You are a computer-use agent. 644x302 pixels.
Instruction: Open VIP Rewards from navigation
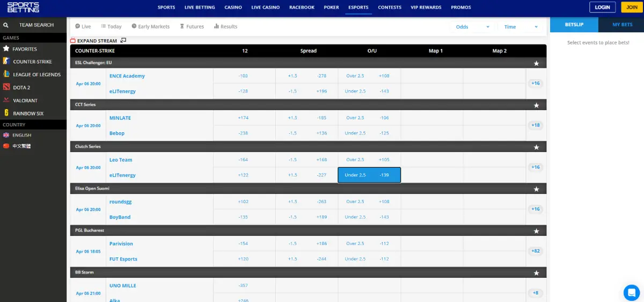point(426,8)
